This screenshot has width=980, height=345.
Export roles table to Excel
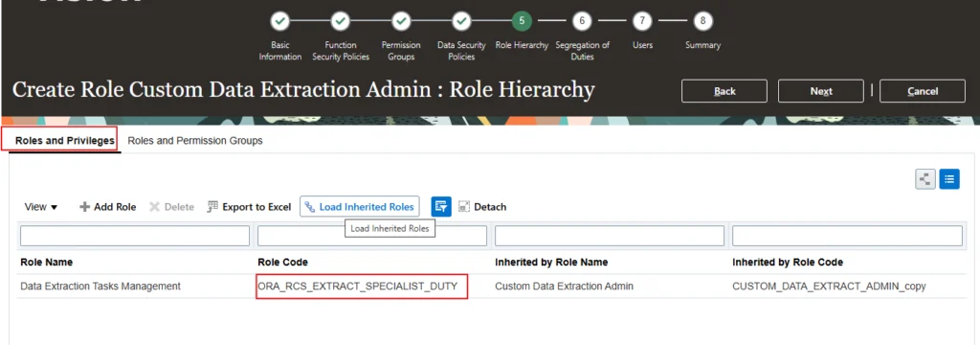(x=250, y=207)
